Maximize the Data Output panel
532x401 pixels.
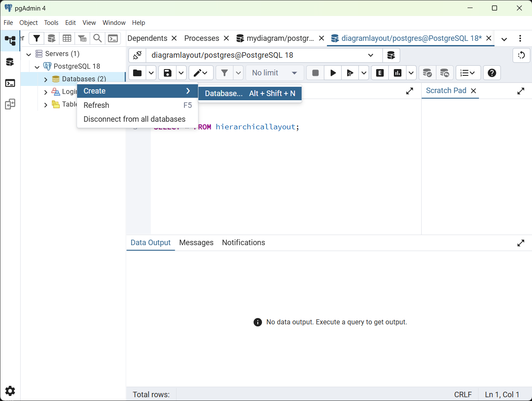pos(521,243)
